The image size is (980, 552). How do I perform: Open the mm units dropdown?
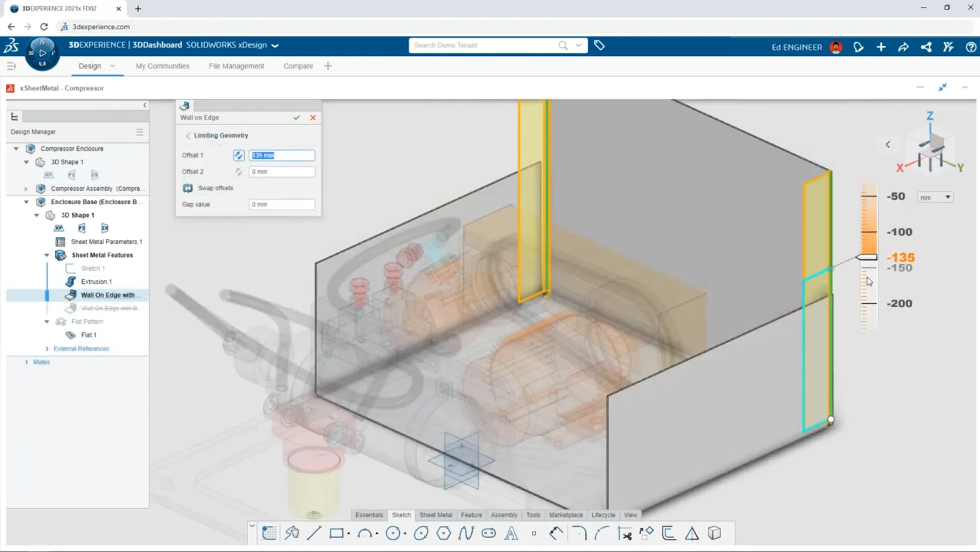pos(934,197)
